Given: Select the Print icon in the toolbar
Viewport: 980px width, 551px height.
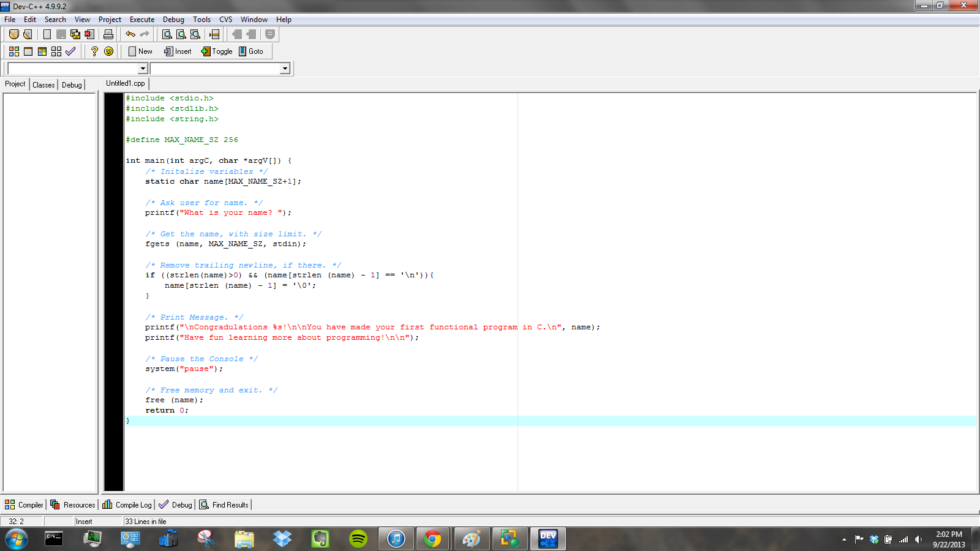Looking at the screenshot, I should pyautogui.click(x=108, y=34).
